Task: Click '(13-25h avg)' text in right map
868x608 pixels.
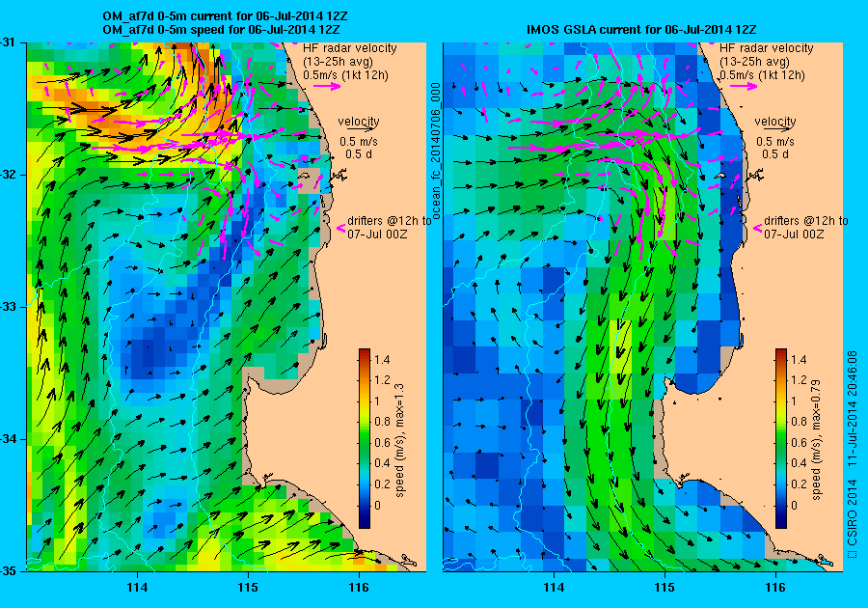Action: (754, 62)
